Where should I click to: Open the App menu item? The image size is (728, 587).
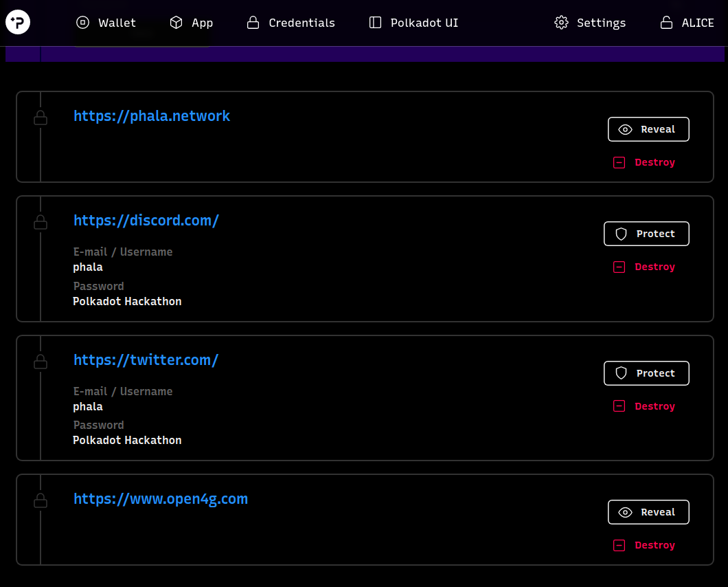[x=192, y=23]
